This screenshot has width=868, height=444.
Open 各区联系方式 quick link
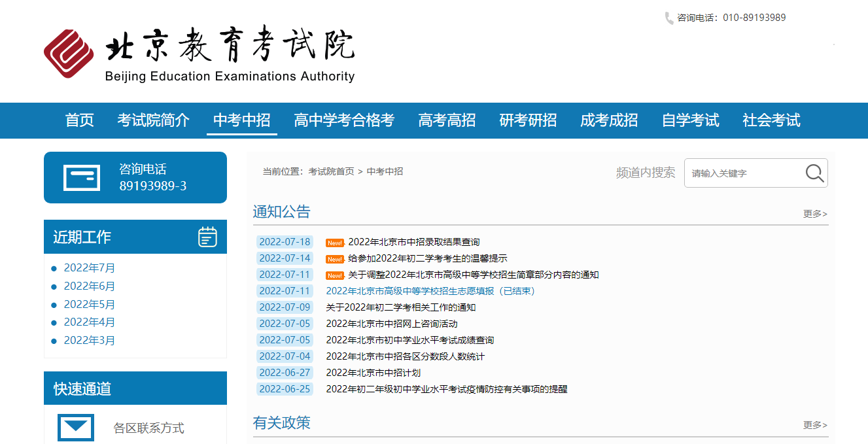click(x=148, y=428)
